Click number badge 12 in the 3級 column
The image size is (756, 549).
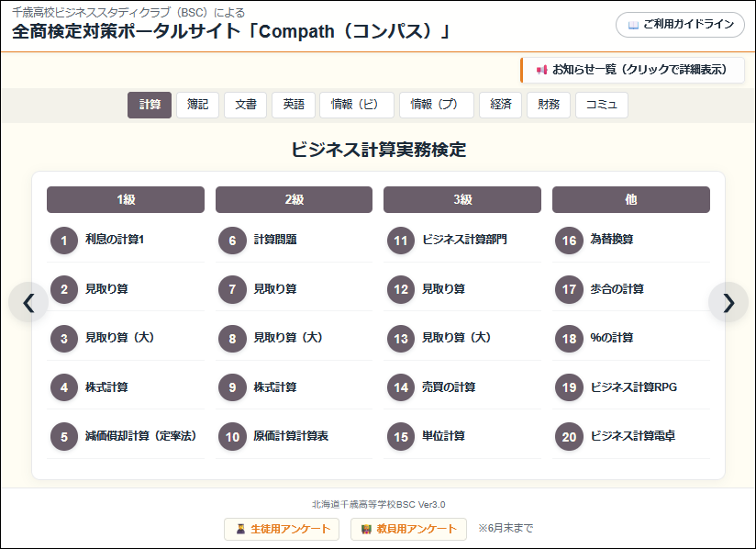[x=401, y=289]
